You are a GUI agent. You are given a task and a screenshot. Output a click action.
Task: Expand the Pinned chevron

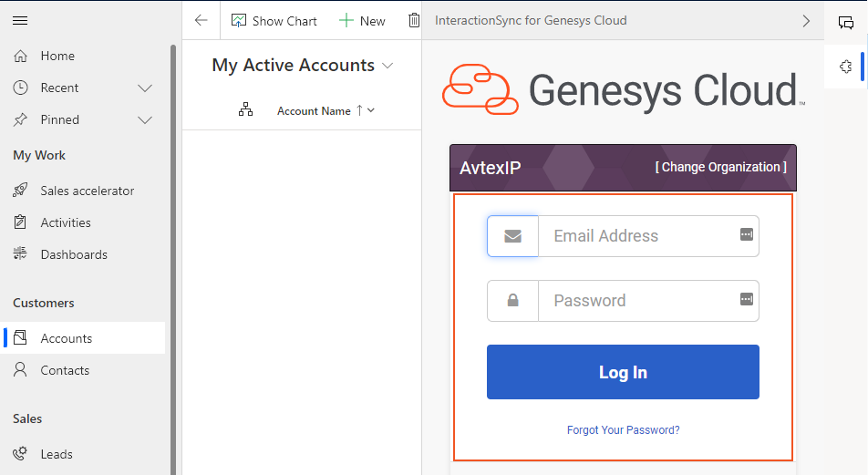tap(145, 120)
